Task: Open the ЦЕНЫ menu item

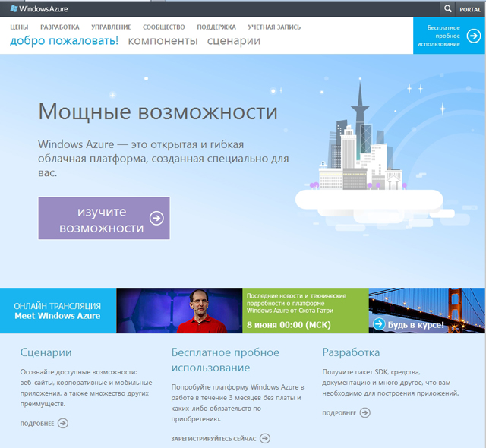Action: [x=19, y=27]
